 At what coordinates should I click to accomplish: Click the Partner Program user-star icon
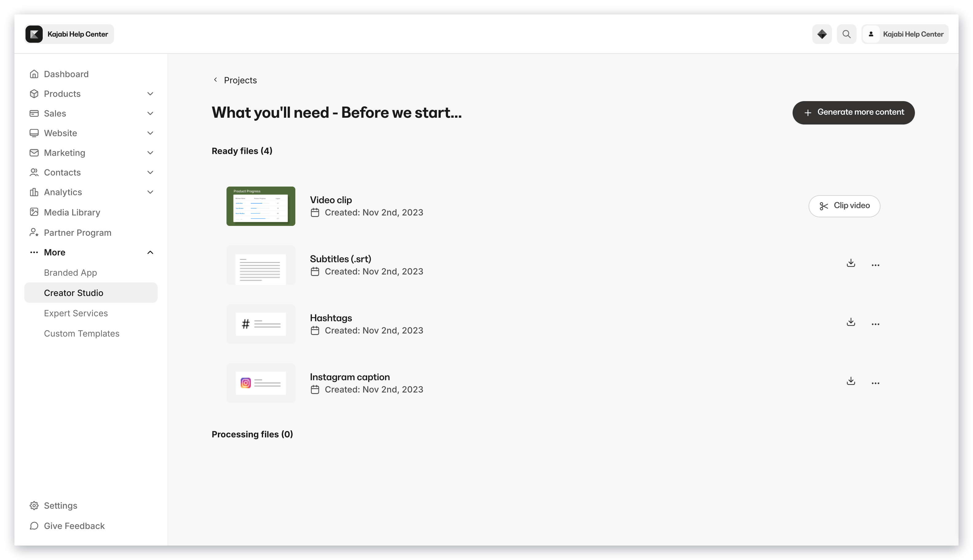click(34, 232)
